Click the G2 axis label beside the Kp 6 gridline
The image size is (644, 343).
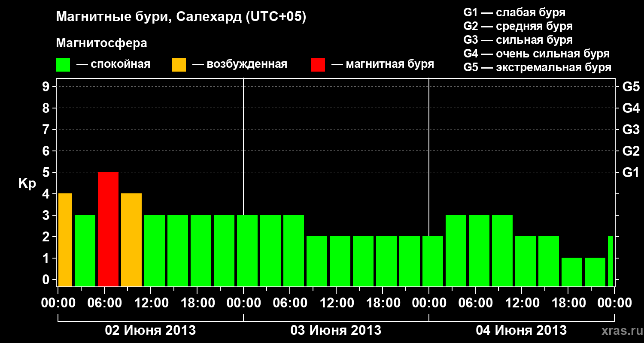pos(631,151)
